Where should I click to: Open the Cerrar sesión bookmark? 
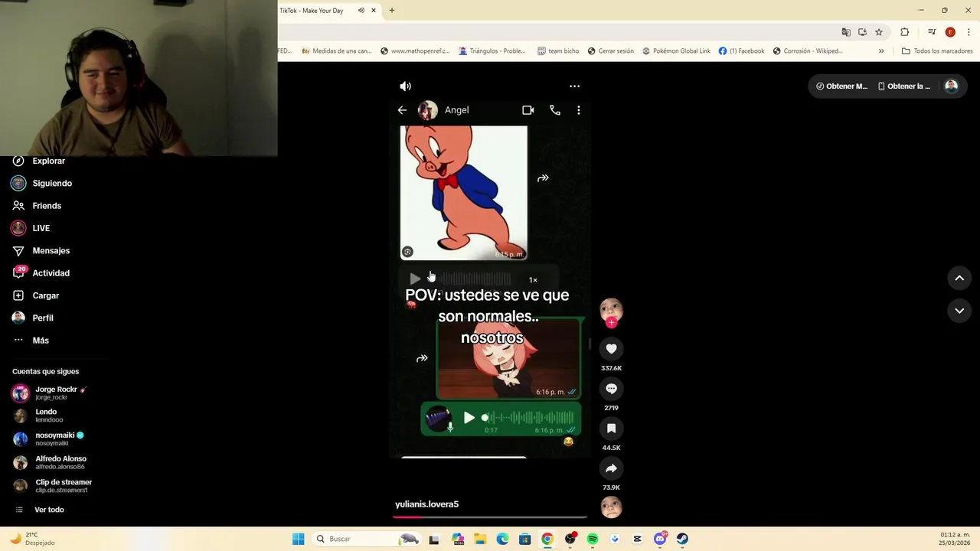pos(610,51)
